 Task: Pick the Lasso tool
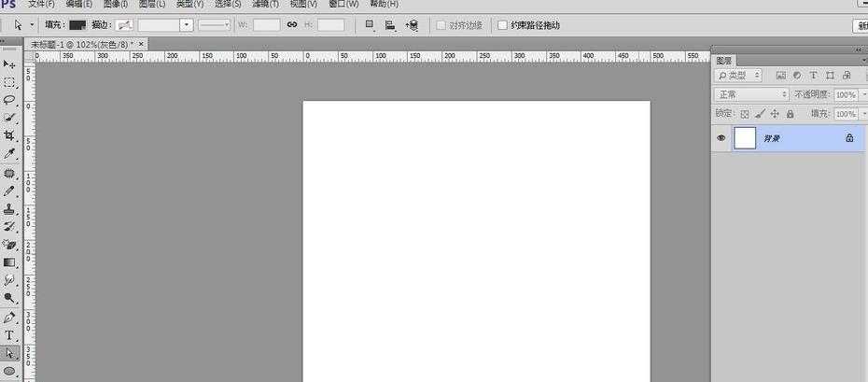9,100
